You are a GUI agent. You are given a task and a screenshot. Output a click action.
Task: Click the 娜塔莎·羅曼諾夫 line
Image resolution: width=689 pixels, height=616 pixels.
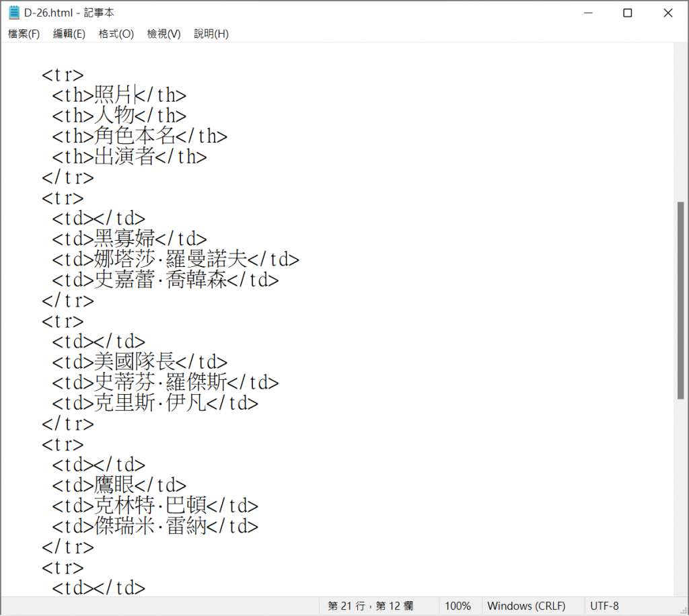(176, 260)
